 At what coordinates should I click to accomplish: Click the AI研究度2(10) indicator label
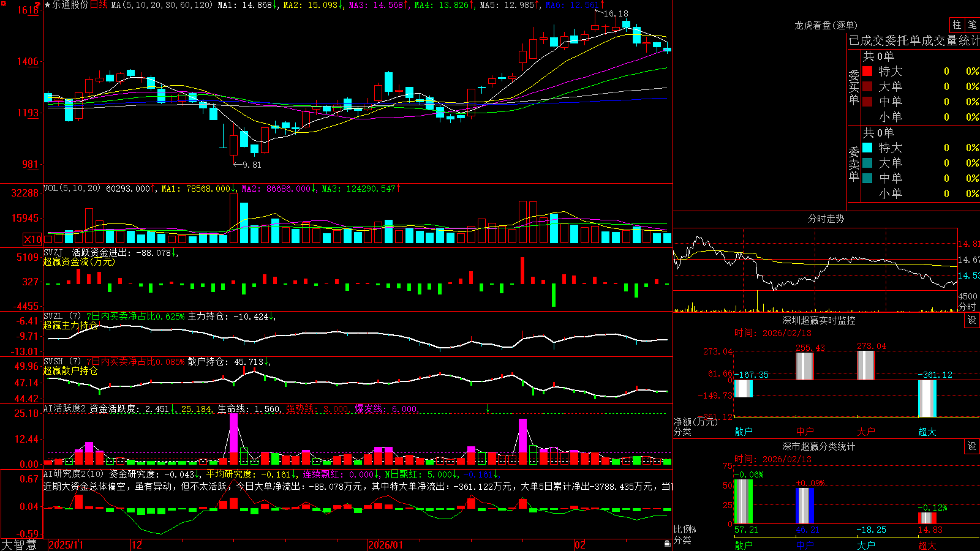(x=73, y=474)
